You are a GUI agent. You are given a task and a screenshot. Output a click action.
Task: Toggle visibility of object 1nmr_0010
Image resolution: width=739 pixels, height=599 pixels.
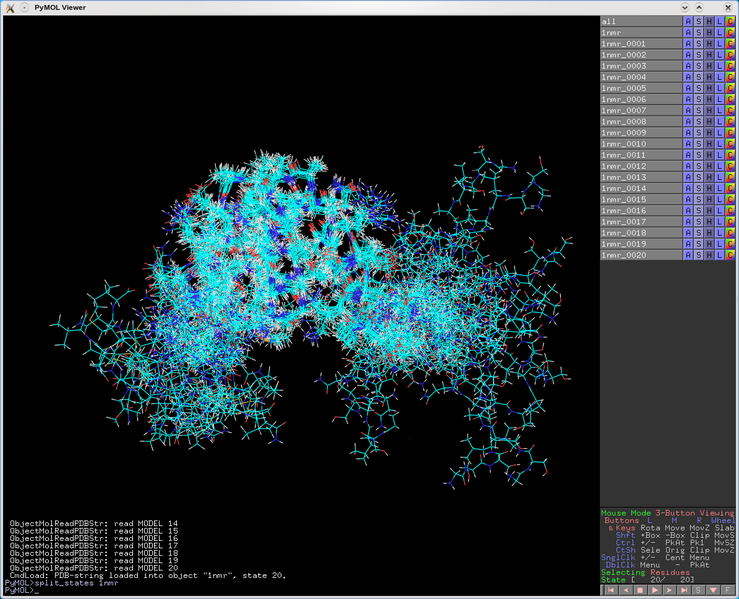click(639, 144)
